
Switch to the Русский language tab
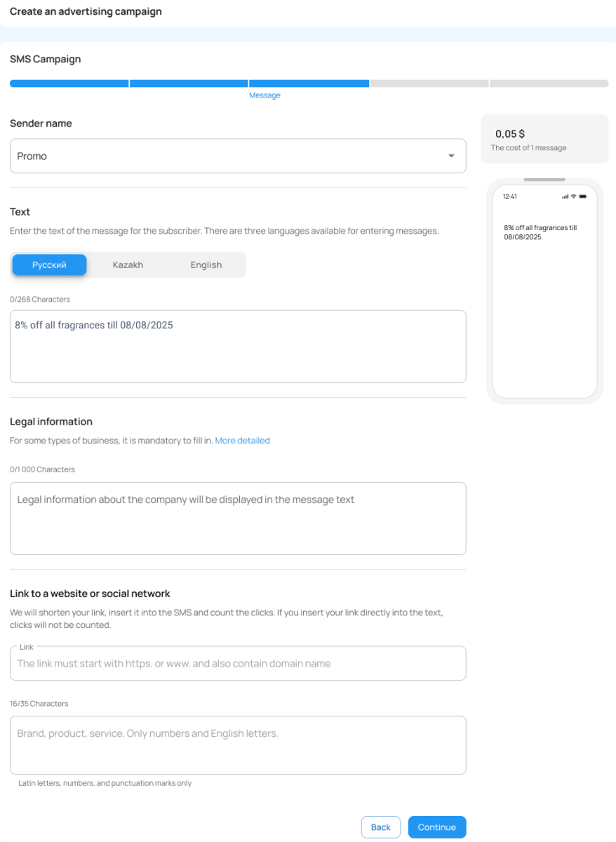49,265
